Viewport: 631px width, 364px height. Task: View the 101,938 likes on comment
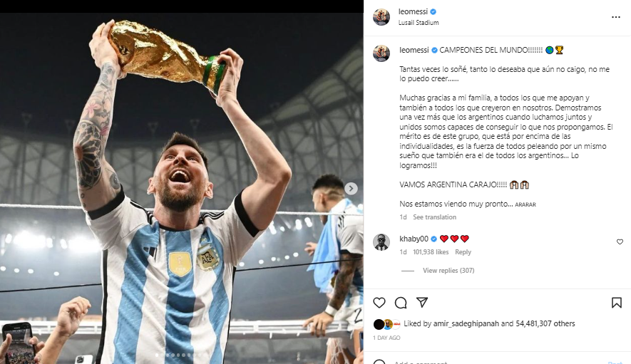coord(431,251)
